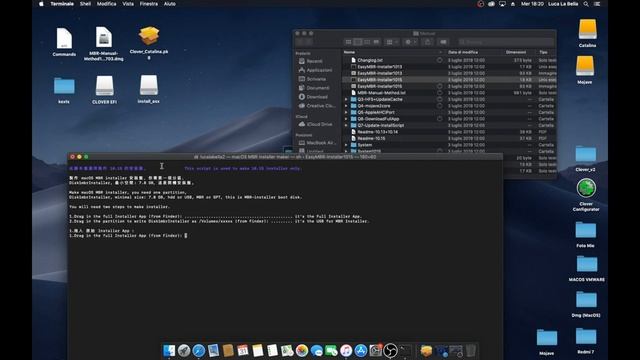Switch Finder to icon view

point(348,42)
